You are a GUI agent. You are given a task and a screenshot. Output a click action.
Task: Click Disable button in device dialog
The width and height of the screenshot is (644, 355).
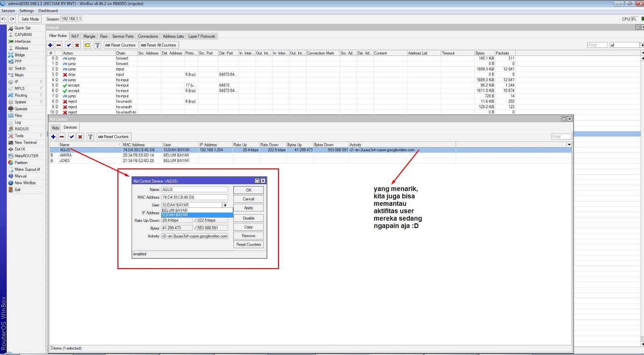pyautogui.click(x=249, y=218)
